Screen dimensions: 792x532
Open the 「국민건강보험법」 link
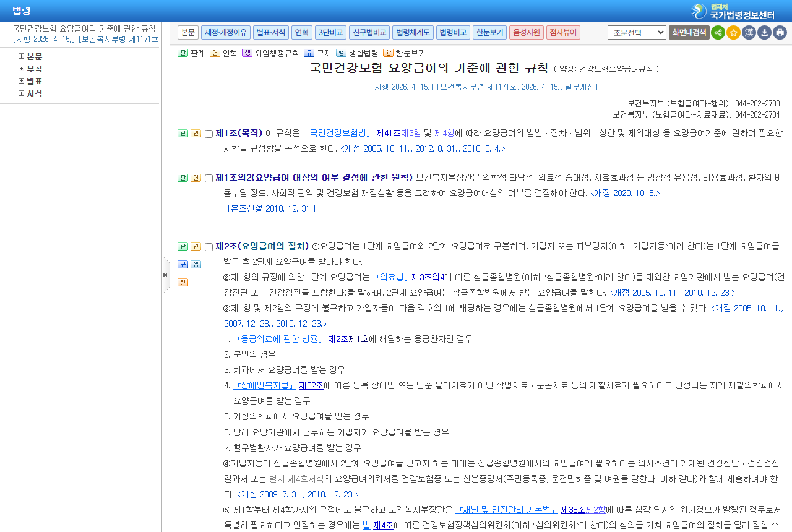pos(338,133)
